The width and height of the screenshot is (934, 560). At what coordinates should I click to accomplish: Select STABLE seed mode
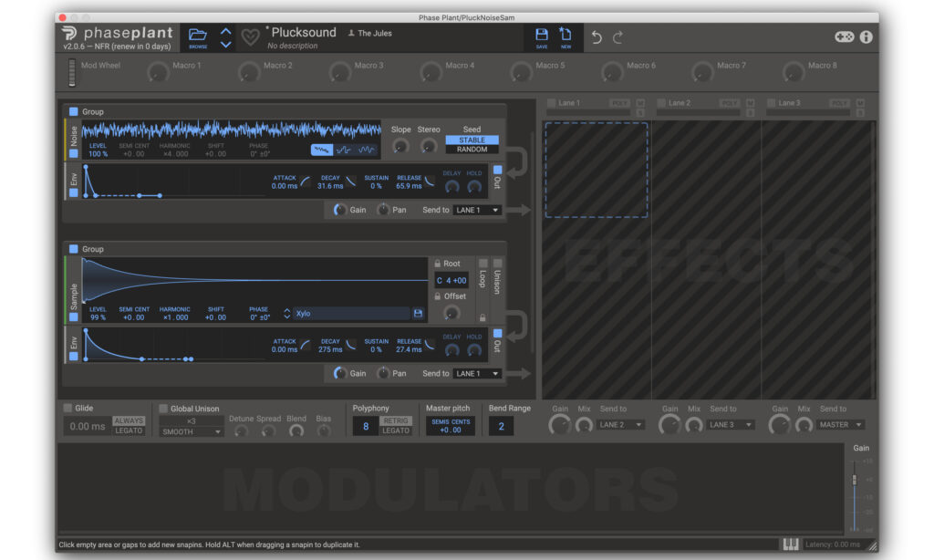[x=472, y=140]
